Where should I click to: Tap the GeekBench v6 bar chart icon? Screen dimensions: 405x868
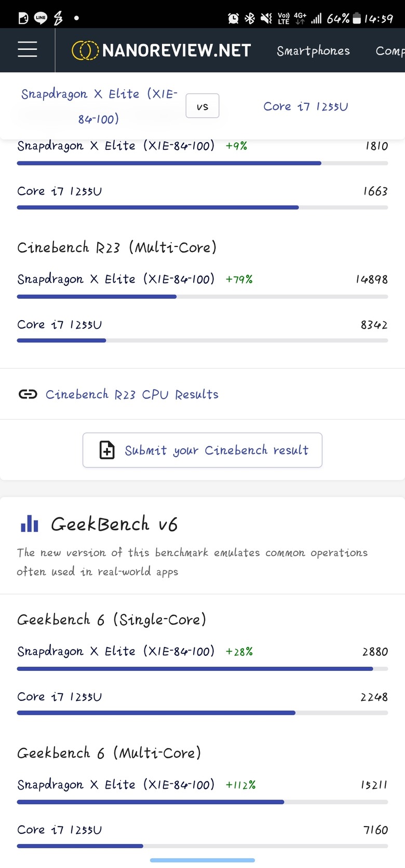tap(30, 523)
